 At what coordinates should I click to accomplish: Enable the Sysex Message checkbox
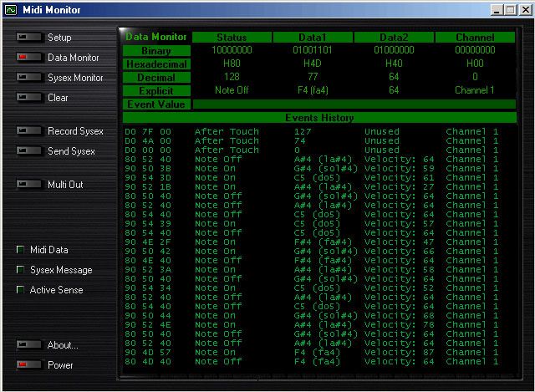20,270
